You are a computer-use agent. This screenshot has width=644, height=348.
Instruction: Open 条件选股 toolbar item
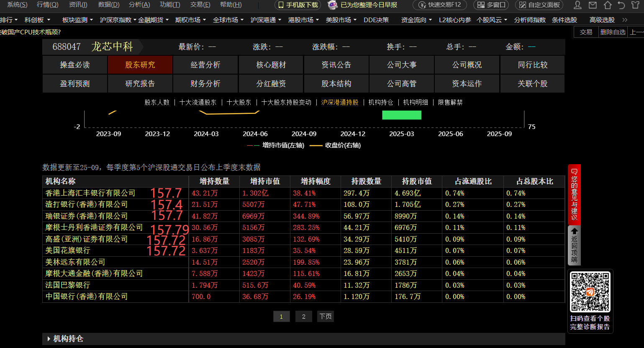pos(564,20)
